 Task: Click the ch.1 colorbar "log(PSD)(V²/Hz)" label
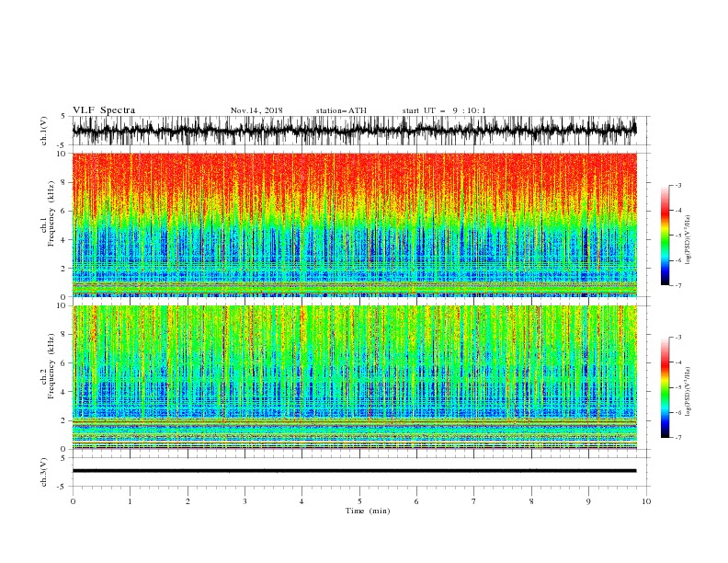coord(688,240)
